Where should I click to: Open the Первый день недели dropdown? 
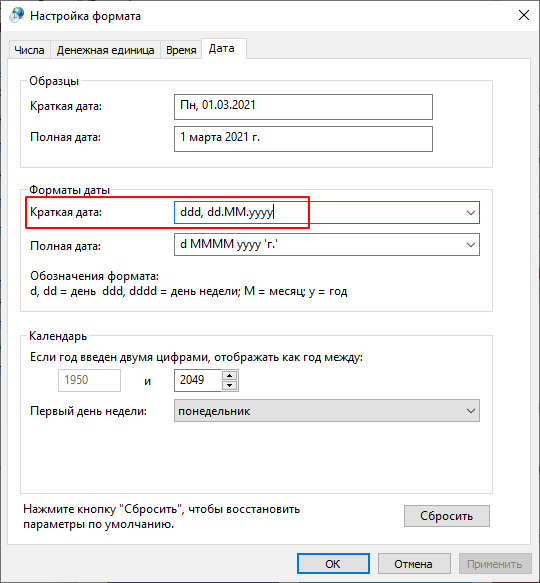[x=327, y=410]
